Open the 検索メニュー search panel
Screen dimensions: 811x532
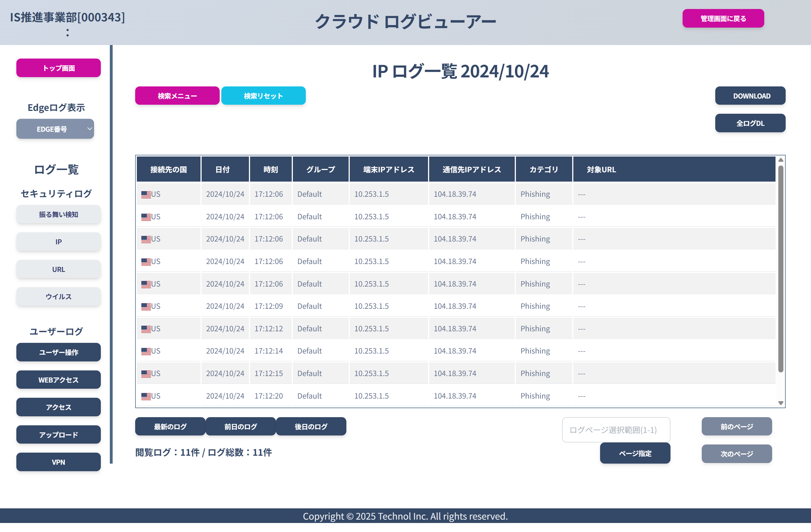click(x=177, y=96)
